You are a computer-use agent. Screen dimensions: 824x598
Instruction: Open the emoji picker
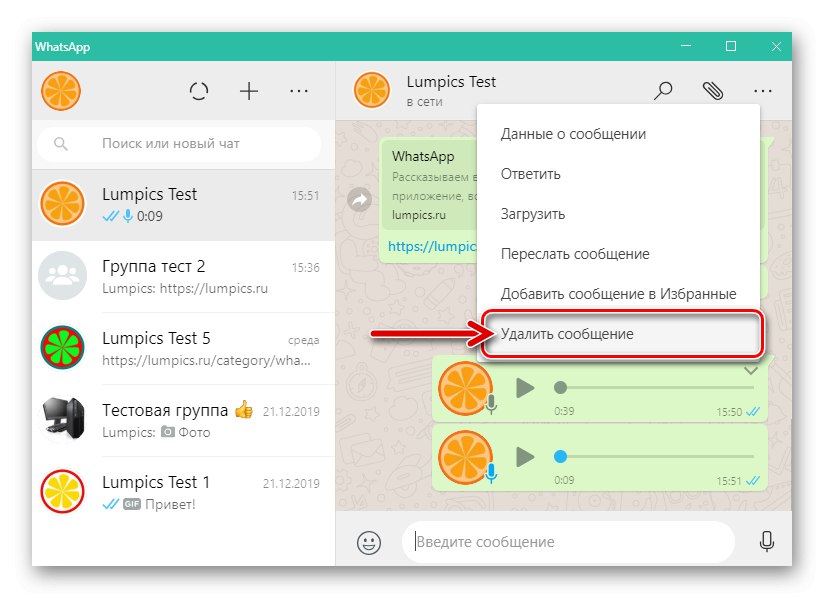coord(369,541)
